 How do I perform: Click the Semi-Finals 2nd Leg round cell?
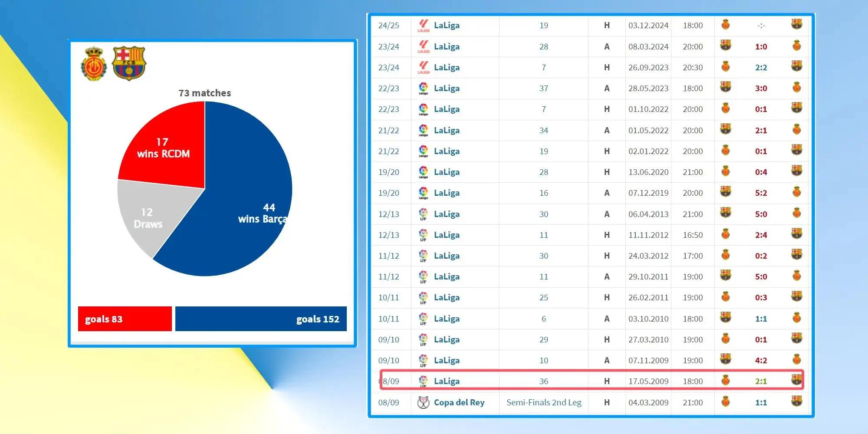[544, 402]
